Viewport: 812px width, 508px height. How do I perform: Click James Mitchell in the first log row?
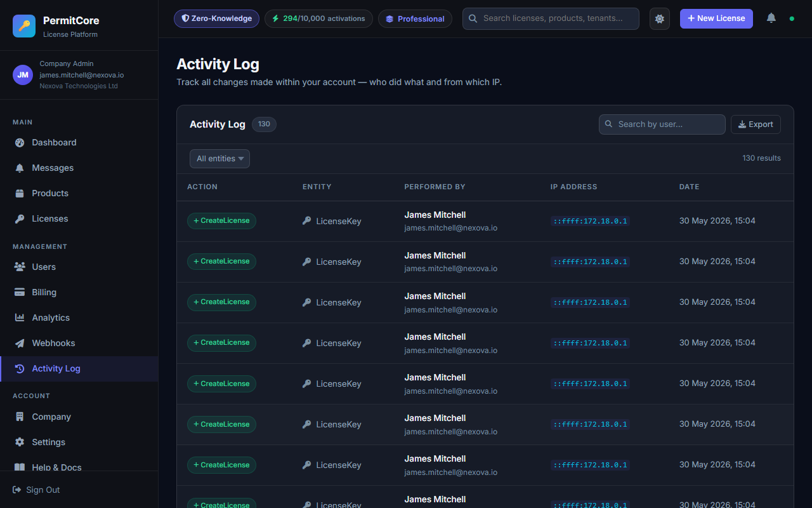coord(435,215)
